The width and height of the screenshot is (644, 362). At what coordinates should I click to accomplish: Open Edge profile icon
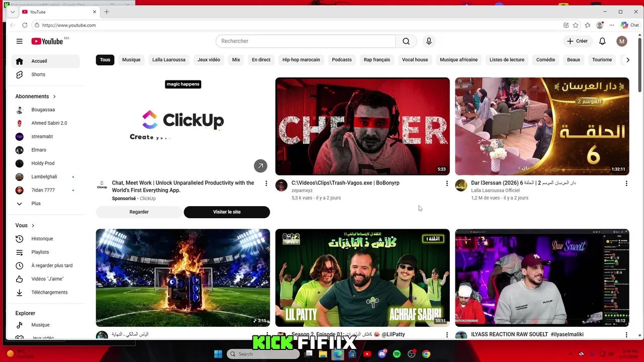coord(599,25)
